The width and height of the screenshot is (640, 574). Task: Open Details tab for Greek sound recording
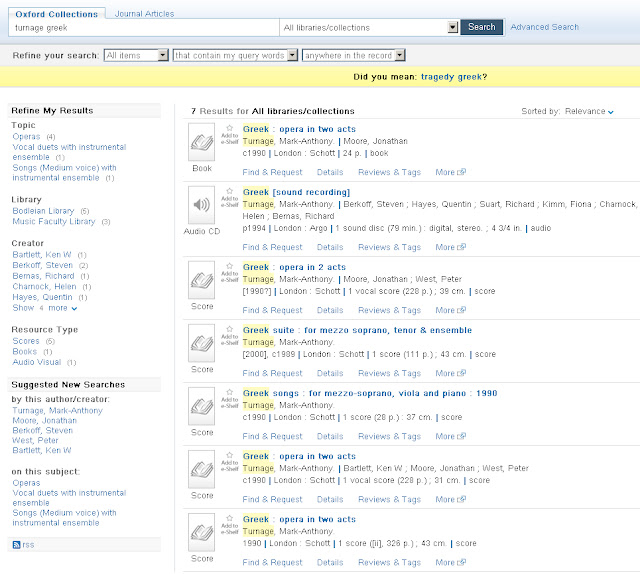[330, 247]
